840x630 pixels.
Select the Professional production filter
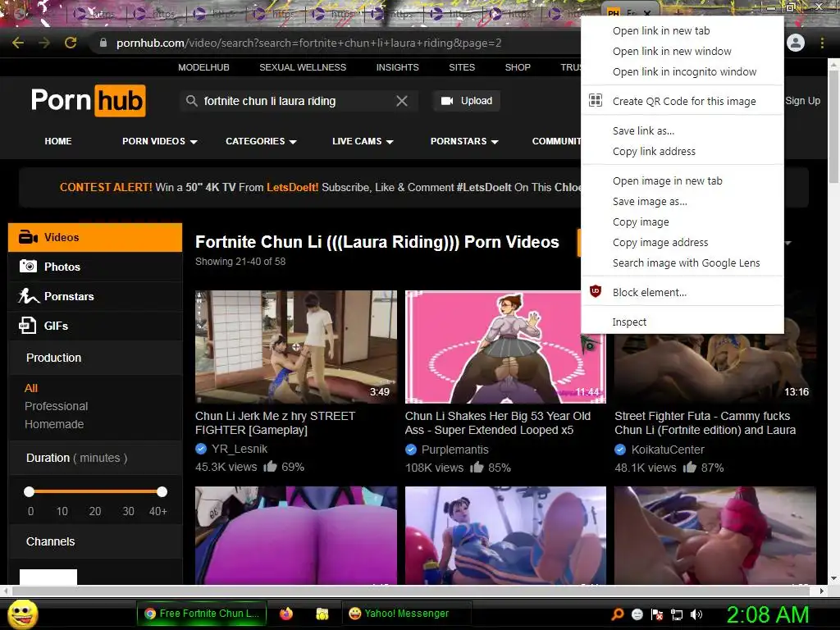point(57,406)
